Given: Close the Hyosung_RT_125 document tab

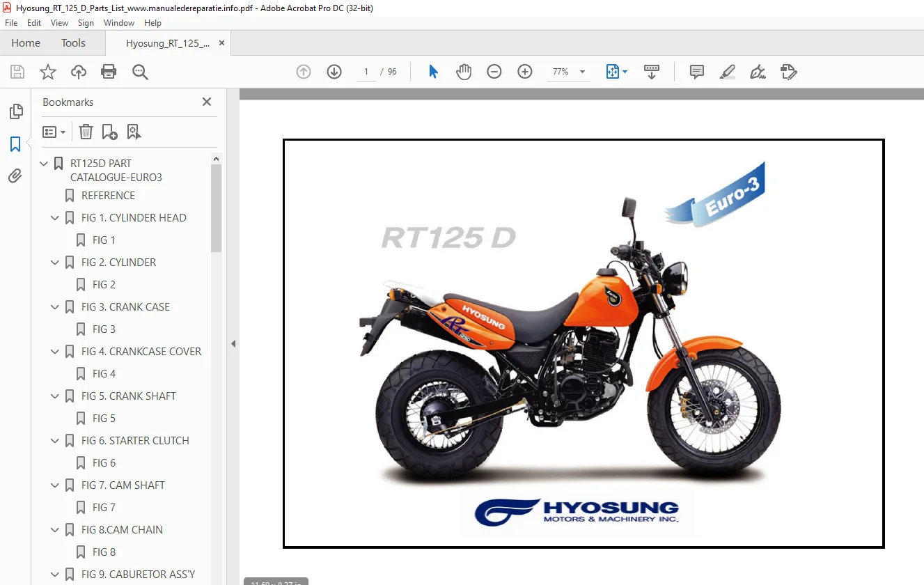Looking at the screenshot, I should (x=222, y=43).
